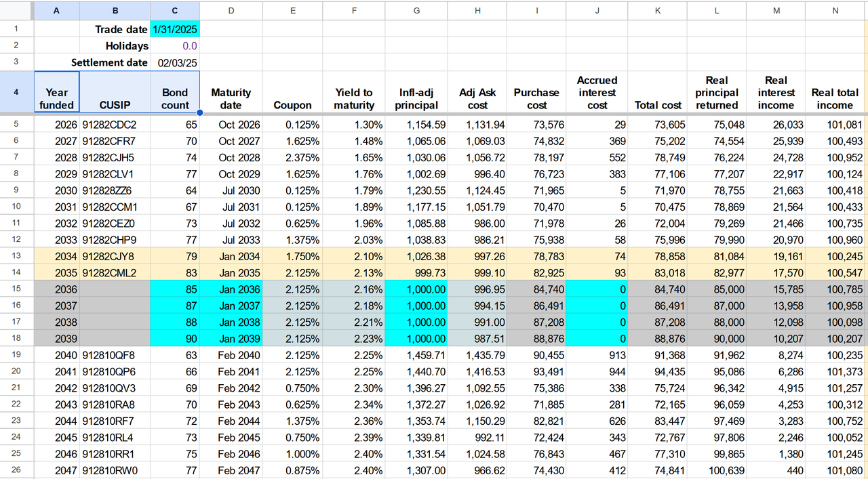
Task: Select total cost 71,970
Action: click(x=658, y=190)
